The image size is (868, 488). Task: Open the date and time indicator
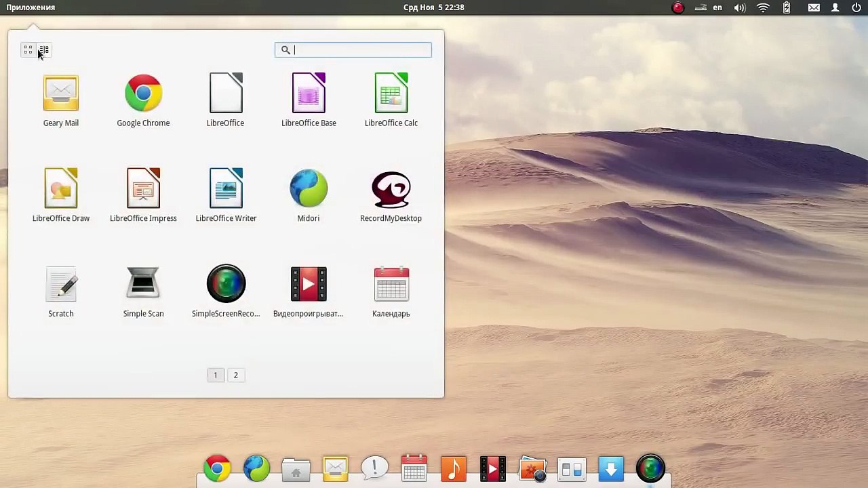click(433, 7)
